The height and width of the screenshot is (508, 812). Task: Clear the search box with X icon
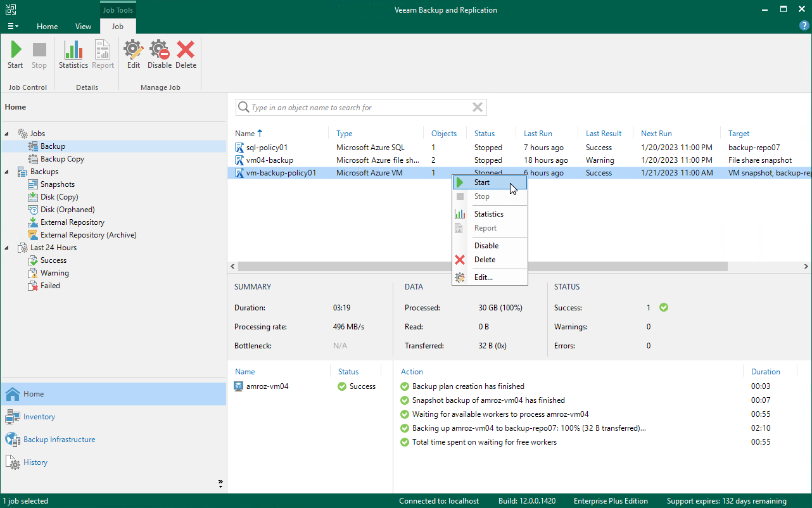[x=478, y=108]
